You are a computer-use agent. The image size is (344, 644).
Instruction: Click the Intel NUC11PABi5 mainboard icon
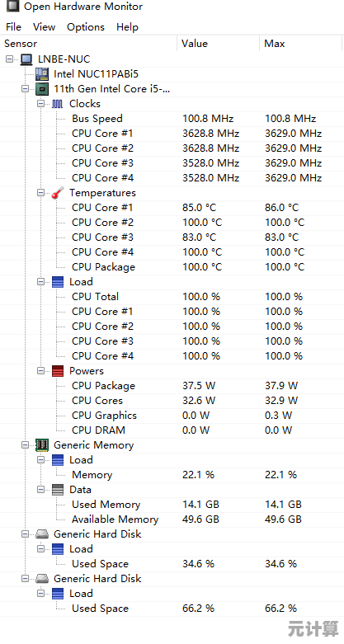coord(42,74)
